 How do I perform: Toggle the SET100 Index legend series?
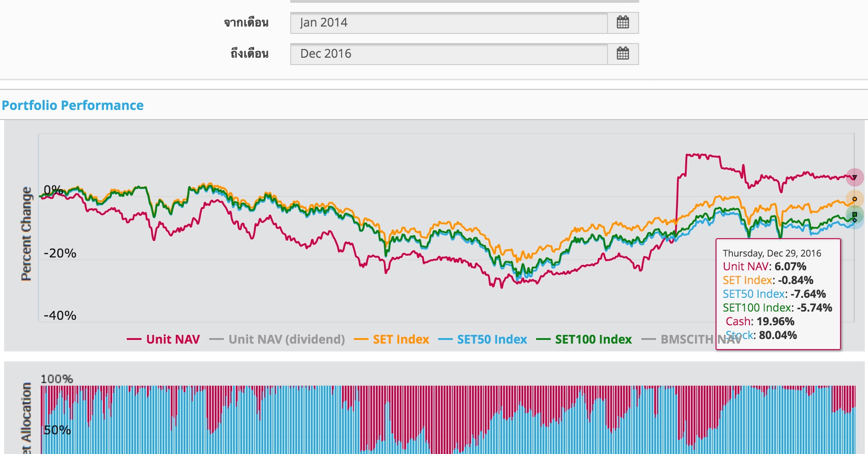pyautogui.click(x=584, y=339)
